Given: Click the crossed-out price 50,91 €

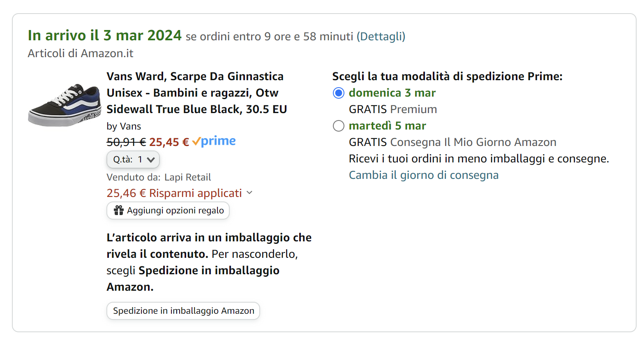Looking at the screenshot, I should point(126,141).
